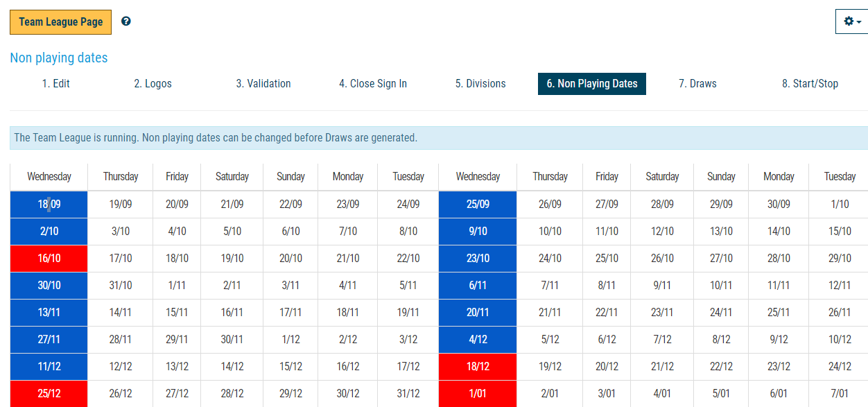This screenshot has height=407, width=868.
Task: Click the 24/12 date cell
Action: [x=840, y=367]
